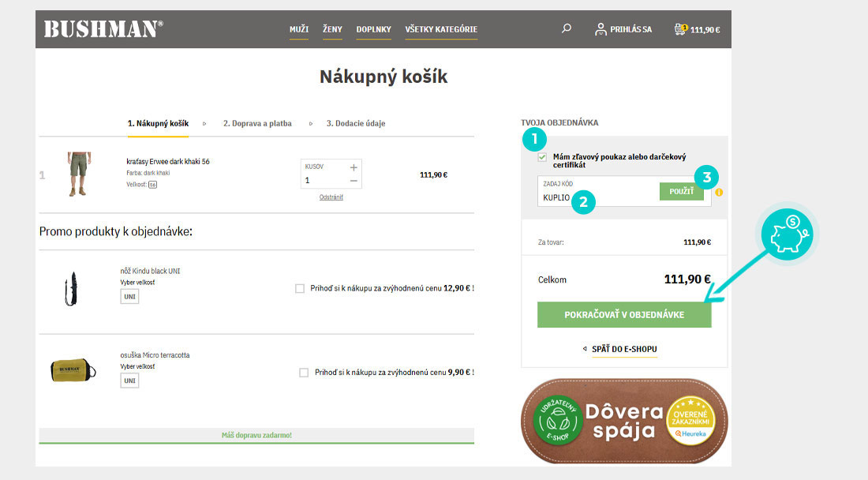Click Promo produkty k objednávke heading

pos(116,231)
